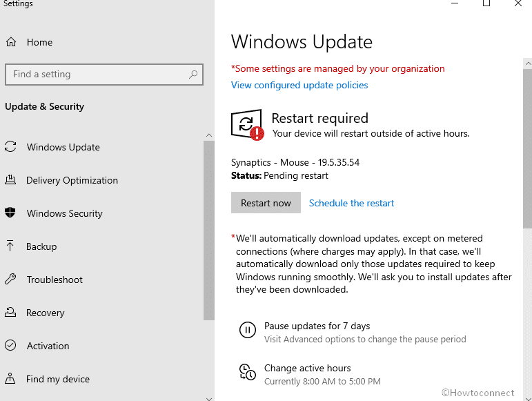Open Delivery Optimization via its icon
This screenshot has width=532, height=401.
pos(10,180)
